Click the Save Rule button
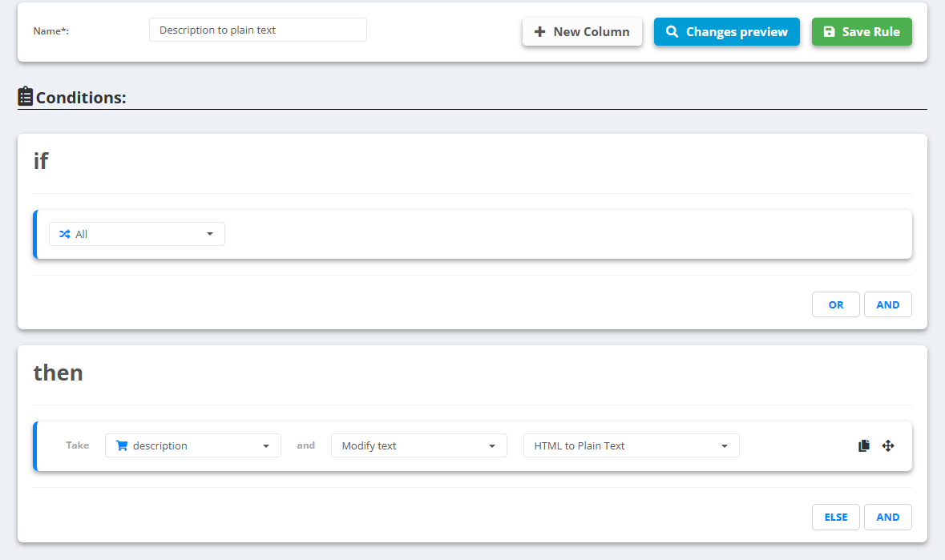Screen dimensions: 945x560 (x=861, y=32)
